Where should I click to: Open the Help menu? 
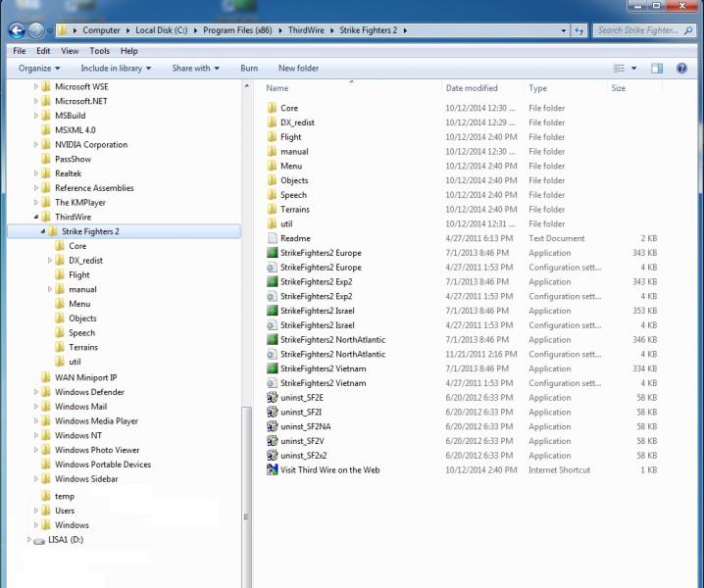(x=128, y=51)
